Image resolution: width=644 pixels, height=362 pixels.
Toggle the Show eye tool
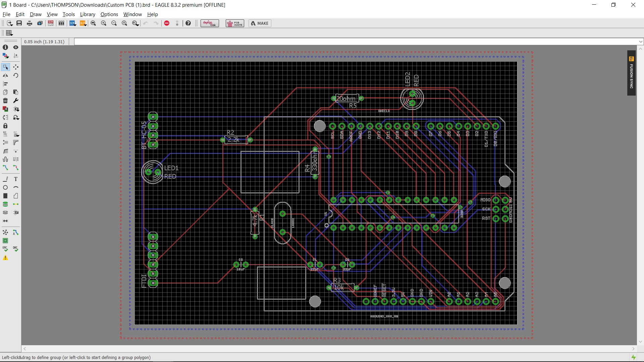(16, 47)
